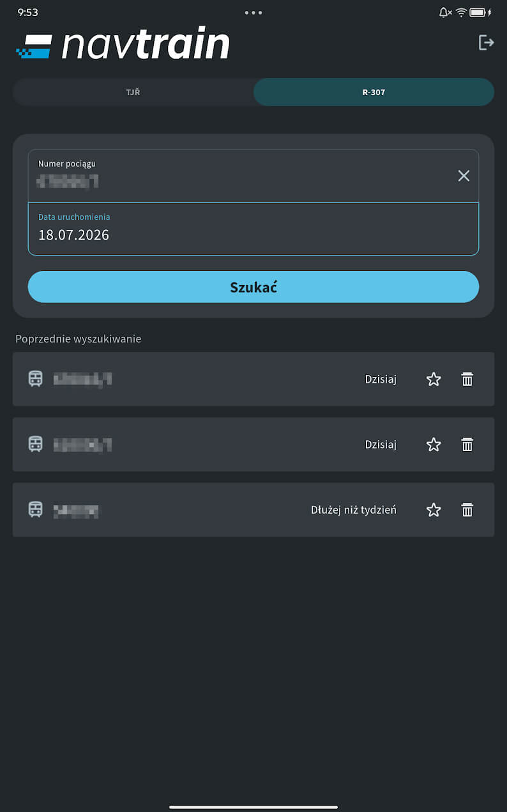Screen dimensions: 507x812
Task: Tap the Wi-Fi status icon
Action: (461, 12)
